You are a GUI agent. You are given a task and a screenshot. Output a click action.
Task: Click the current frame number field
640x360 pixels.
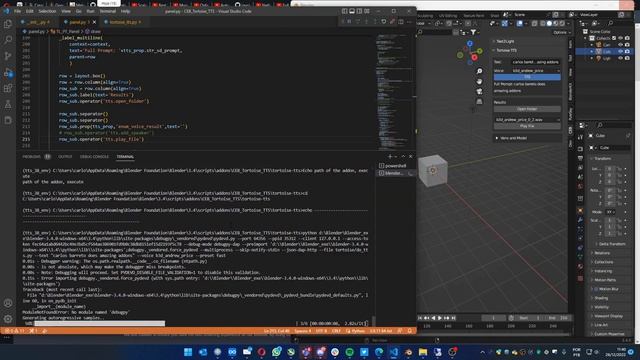point(493,318)
